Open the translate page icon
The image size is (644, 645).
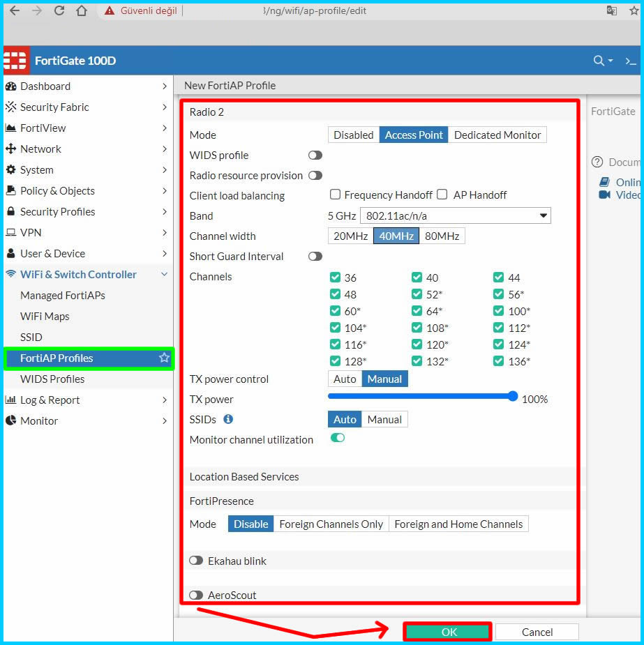click(x=612, y=10)
